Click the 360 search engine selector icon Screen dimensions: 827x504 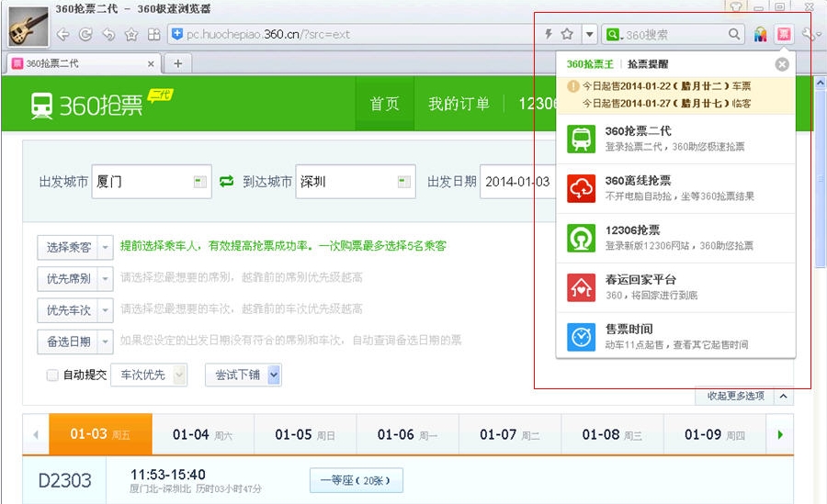(614, 35)
